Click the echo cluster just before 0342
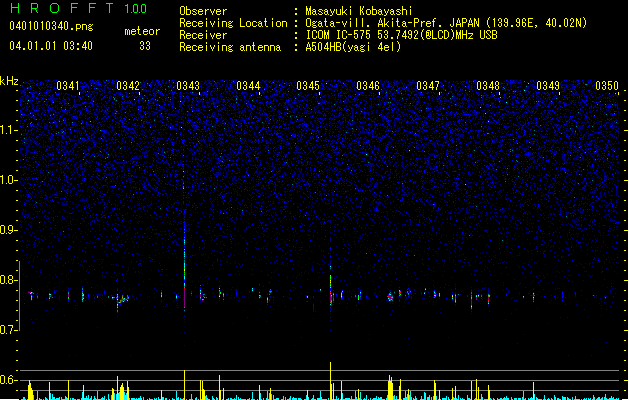This screenshot has height=400, width=629. point(122,299)
